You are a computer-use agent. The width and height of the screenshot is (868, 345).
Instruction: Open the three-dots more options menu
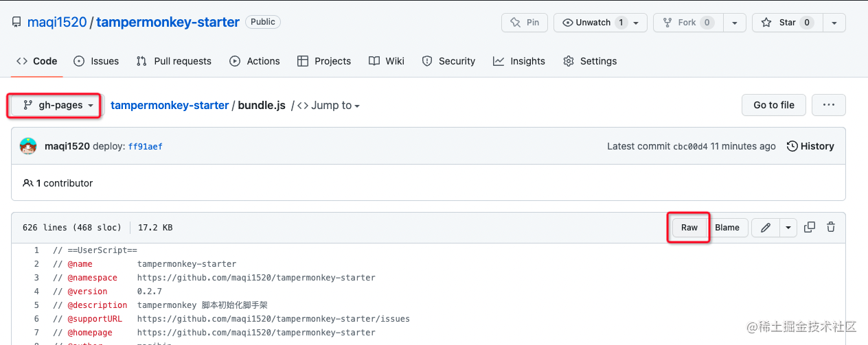coord(829,105)
